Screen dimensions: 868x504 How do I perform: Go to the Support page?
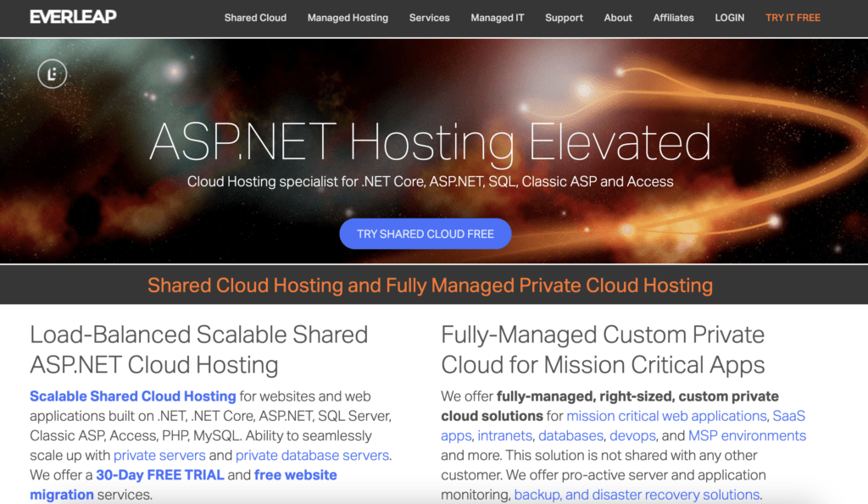(x=564, y=18)
